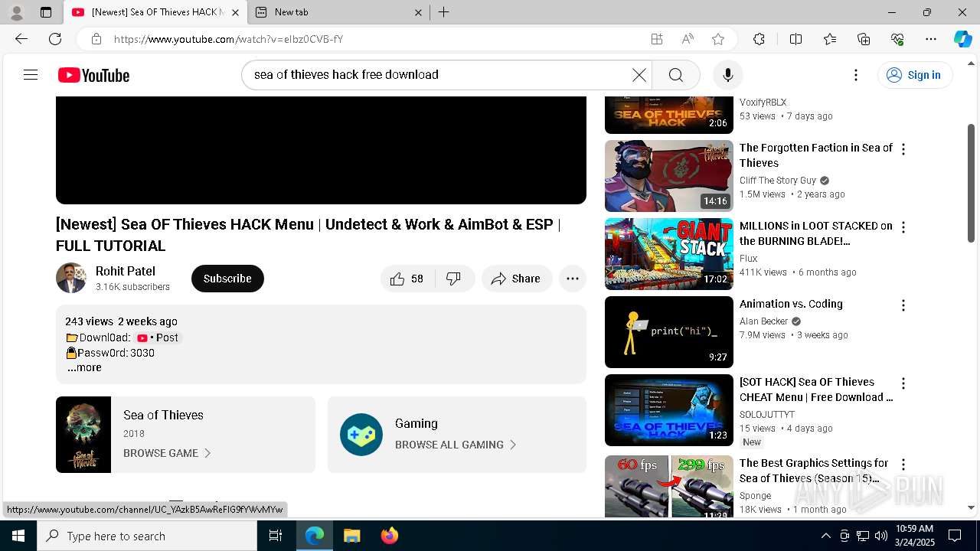980x551 pixels.
Task: View site information lock icon
Action: click(96, 39)
